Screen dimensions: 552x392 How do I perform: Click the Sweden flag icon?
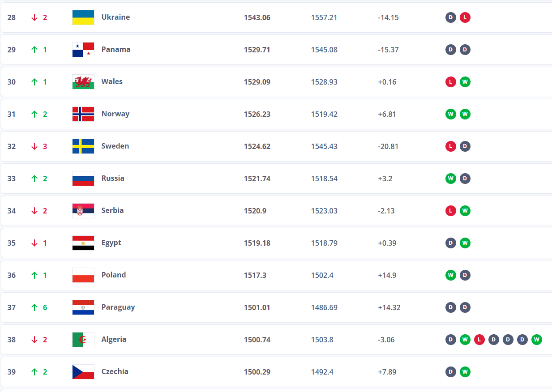(x=83, y=146)
